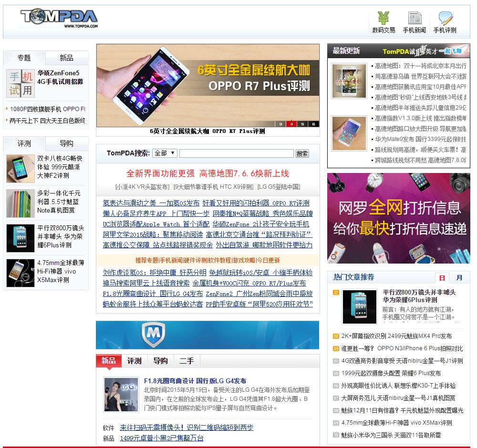Viewport: 477px width, 448px height.
Task: Switch hot articles to 月 view
Action: point(459,277)
